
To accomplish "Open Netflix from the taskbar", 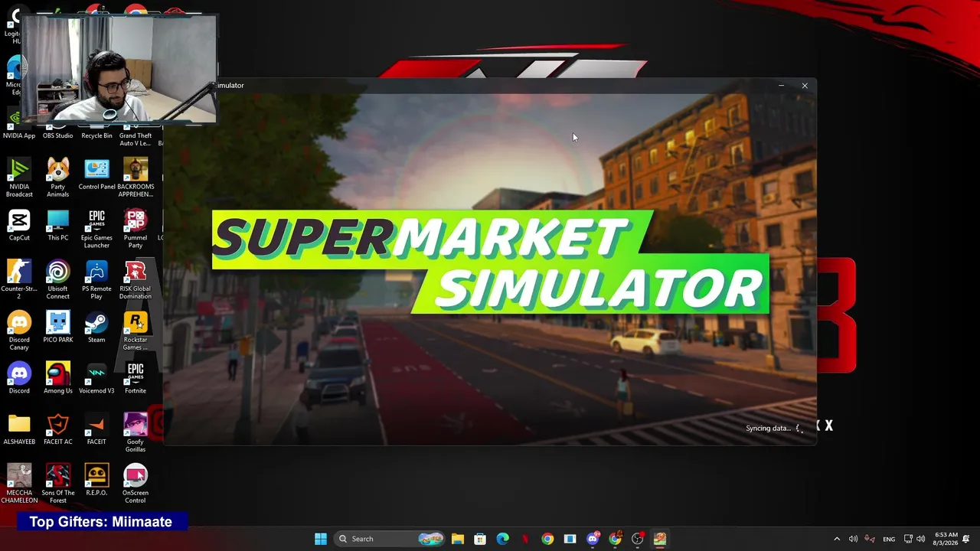I will pos(525,539).
